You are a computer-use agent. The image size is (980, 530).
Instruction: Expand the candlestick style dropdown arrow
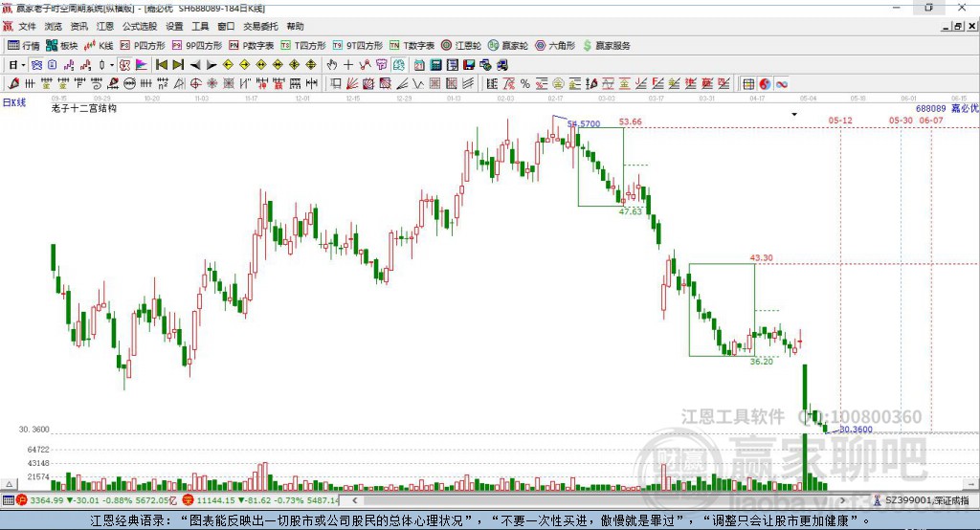click(112, 65)
